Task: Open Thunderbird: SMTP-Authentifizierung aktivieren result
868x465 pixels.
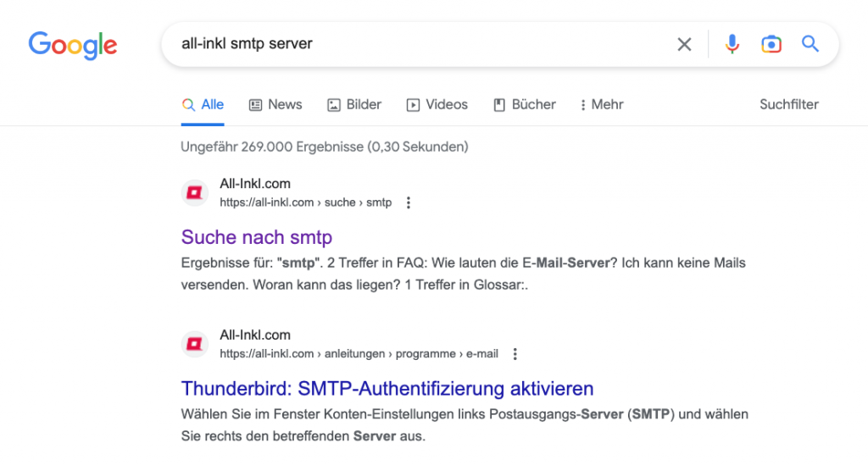Action: 387,389
